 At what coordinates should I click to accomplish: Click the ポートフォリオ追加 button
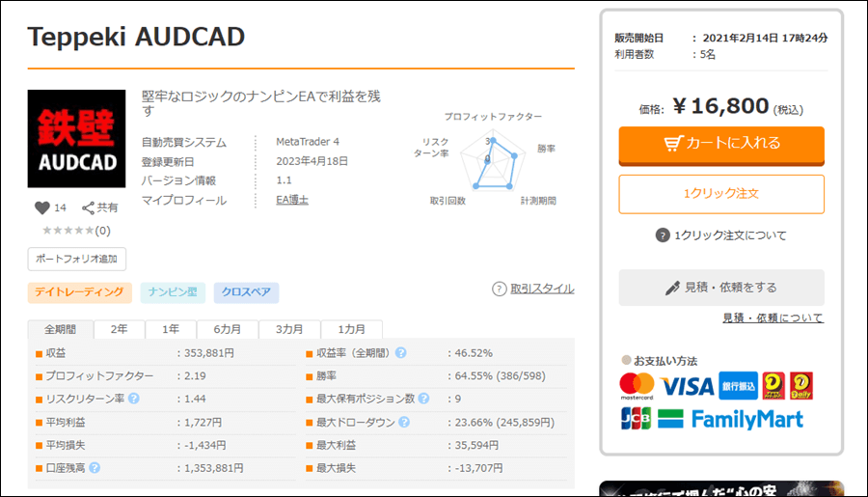[x=77, y=259]
